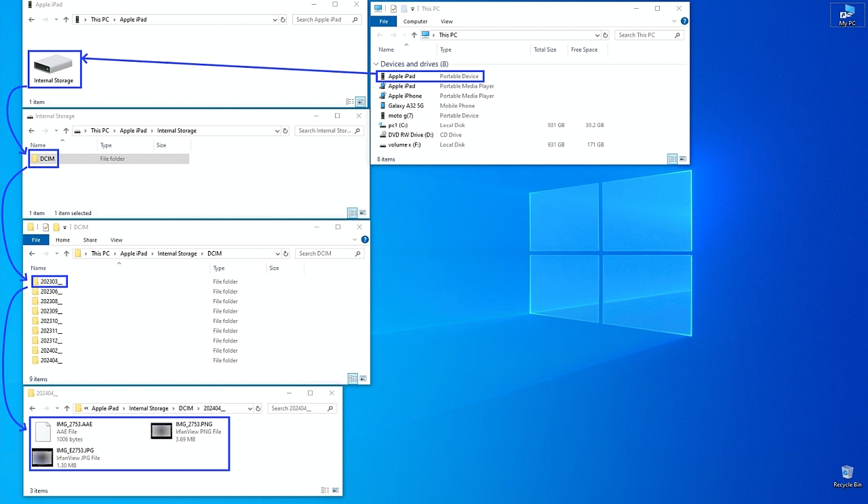Select the IMG_E2753.JPG thumbnail
868x504 pixels.
coord(42,458)
